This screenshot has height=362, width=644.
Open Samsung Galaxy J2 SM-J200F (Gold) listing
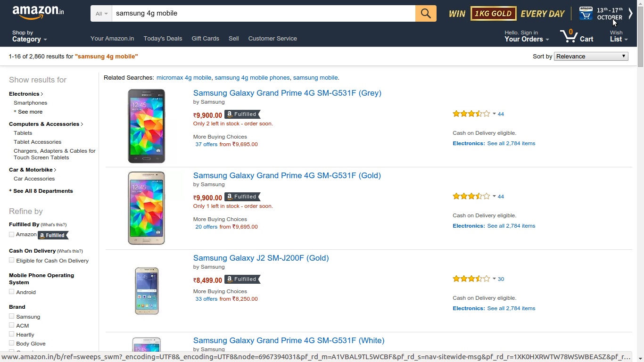pos(261,258)
